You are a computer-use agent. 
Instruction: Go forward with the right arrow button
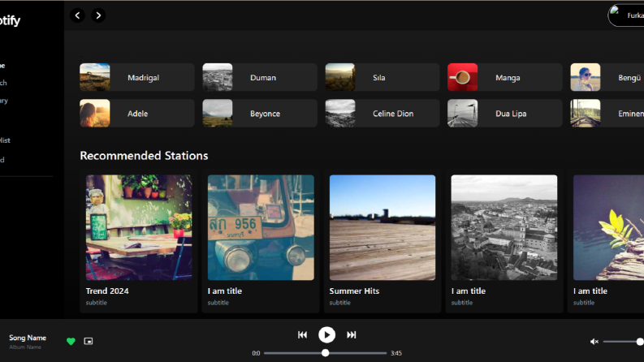[98, 15]
